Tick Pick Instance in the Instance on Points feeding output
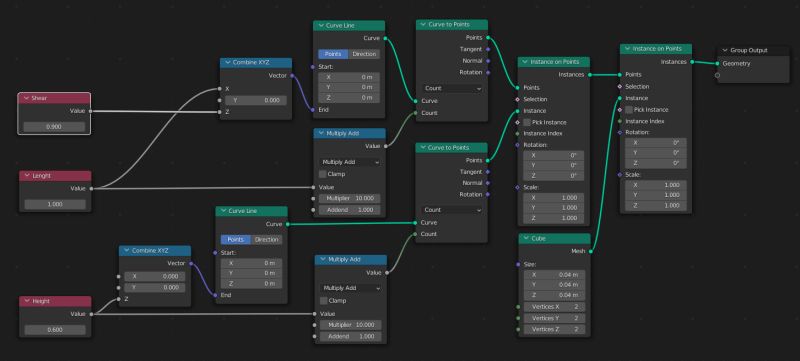800x361 pixels. pos(629,110)
